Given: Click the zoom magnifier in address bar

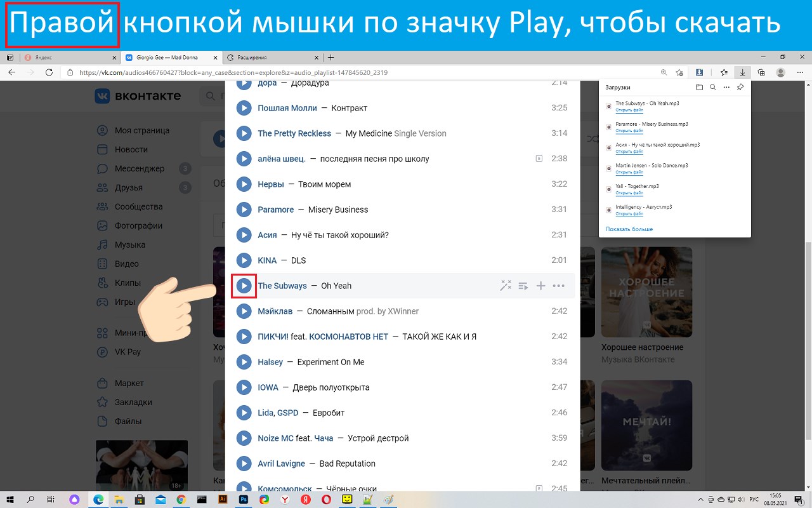Looking at the screenshot, I should coord(664,72).
